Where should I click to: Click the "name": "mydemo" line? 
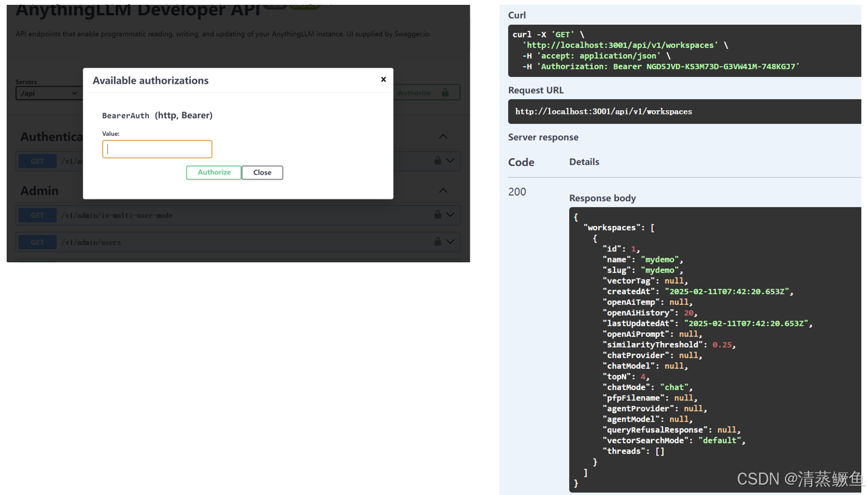(x=643, y=259)
